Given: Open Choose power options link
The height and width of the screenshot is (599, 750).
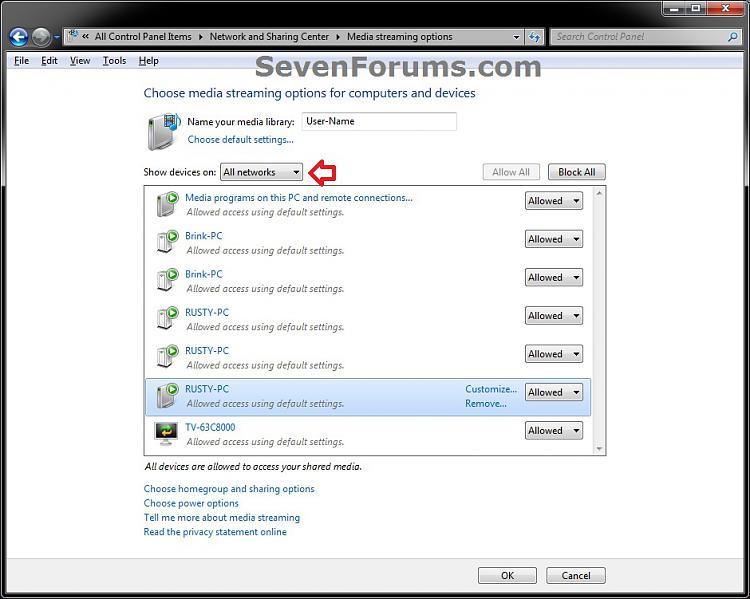Looking at the screenshot, I should 191,503.
